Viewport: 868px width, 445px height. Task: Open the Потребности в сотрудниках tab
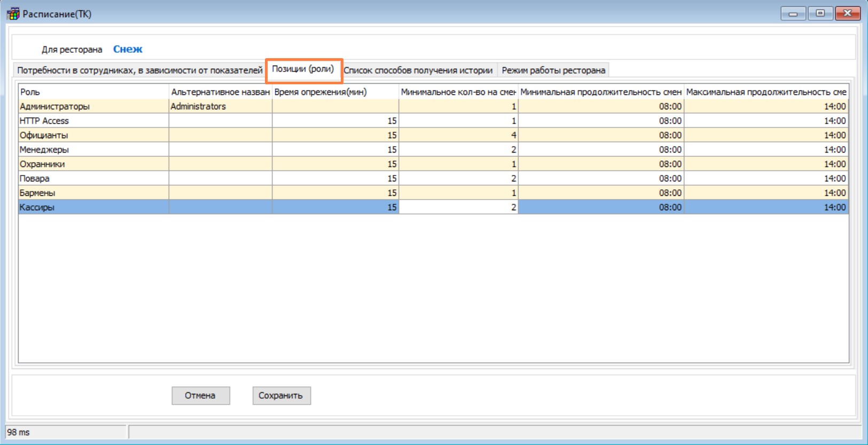click(140, 70)
